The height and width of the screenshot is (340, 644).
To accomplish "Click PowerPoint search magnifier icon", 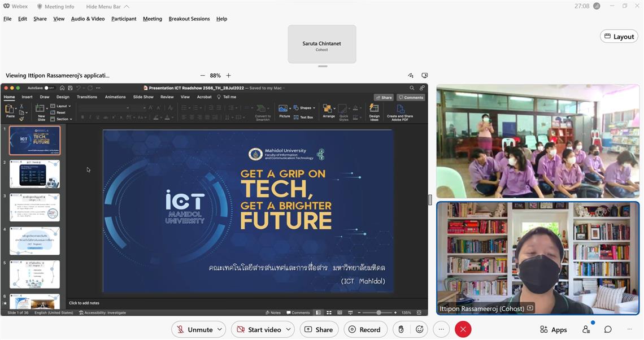I will tap(411, 88).
